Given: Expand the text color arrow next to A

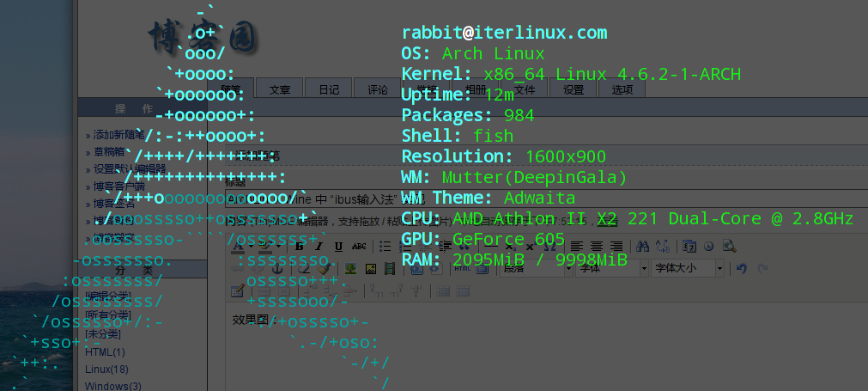Looking at the screenshot, I should pyautogui.click(x=252, y=247).
